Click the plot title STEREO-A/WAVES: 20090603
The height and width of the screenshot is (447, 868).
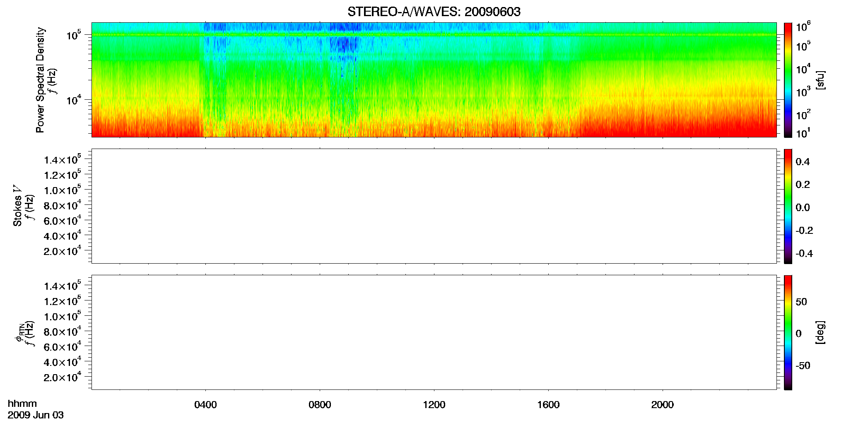pos(434,12)
